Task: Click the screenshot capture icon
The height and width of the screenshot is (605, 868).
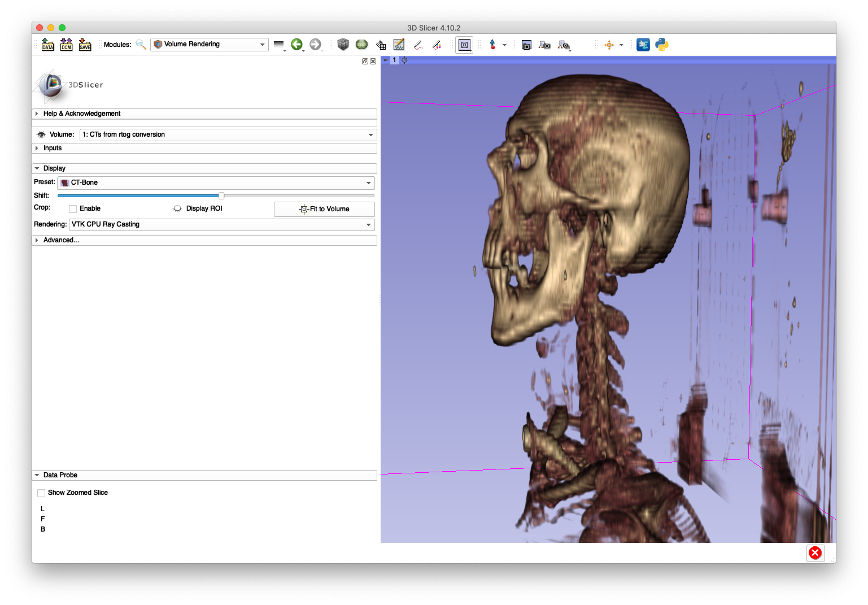Action: click(x=526, y=44)
